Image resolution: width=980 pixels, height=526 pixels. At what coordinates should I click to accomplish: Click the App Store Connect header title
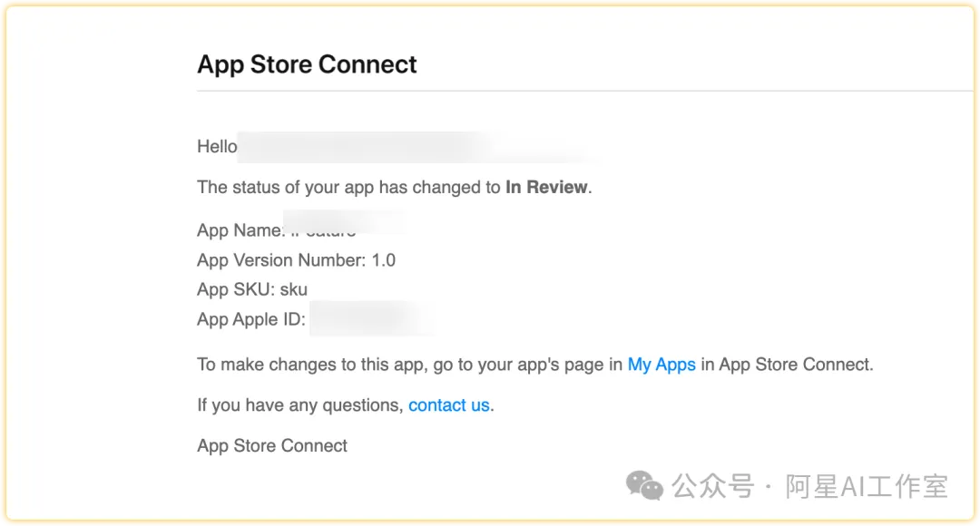(x=307, y=64)
